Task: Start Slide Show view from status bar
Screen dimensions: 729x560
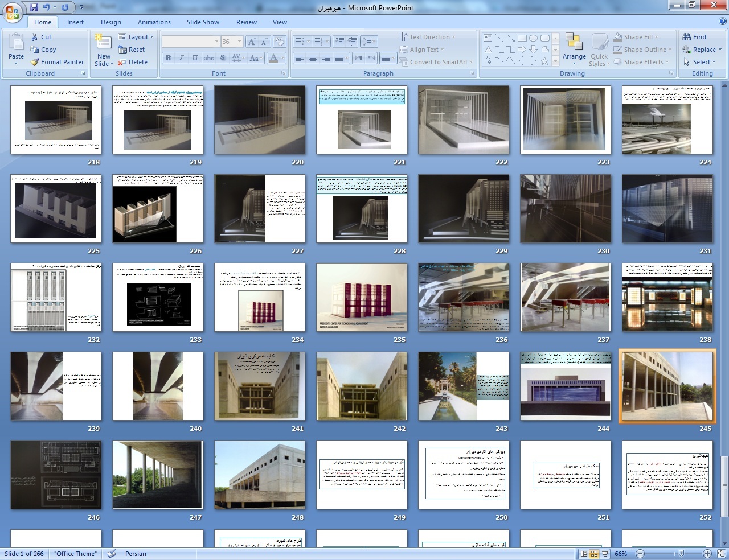Action: pos(604,554)
